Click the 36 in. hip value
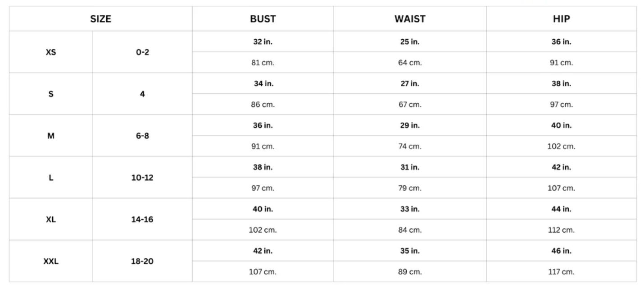This screenshot has width=644, height=285. pos(561,42)
